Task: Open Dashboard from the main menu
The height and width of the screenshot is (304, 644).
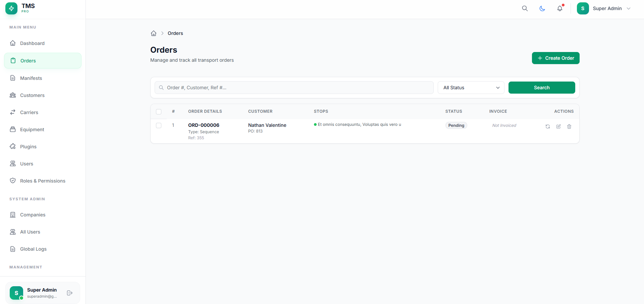Action: (x=43, y=43)
